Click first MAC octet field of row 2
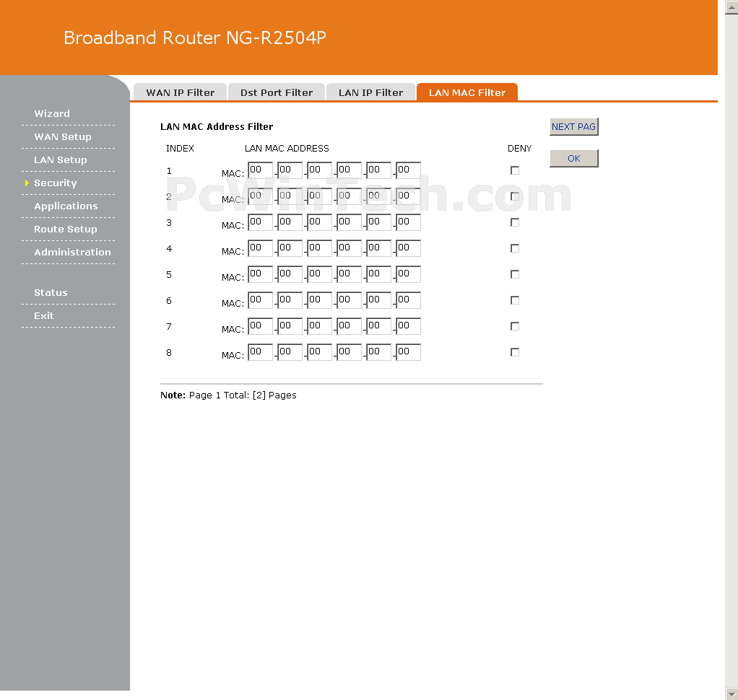 tap(260, 196)
